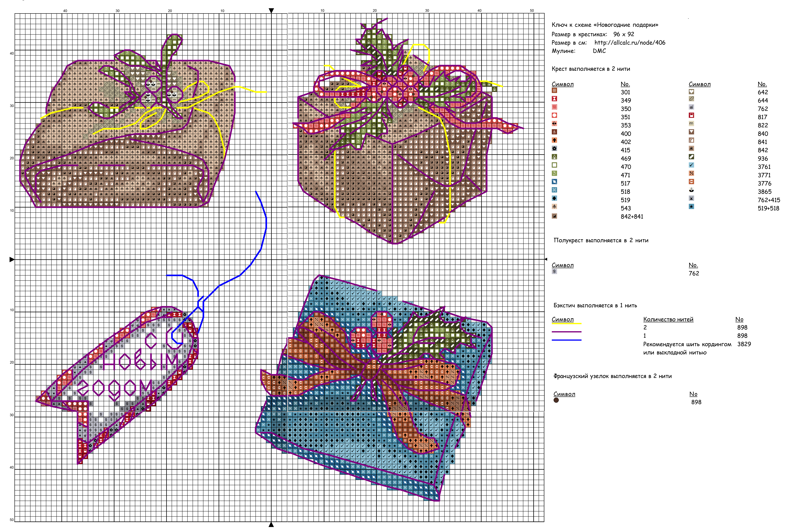Click the left center-line triangle marker

pyautogui.click(x=12, y=260)
